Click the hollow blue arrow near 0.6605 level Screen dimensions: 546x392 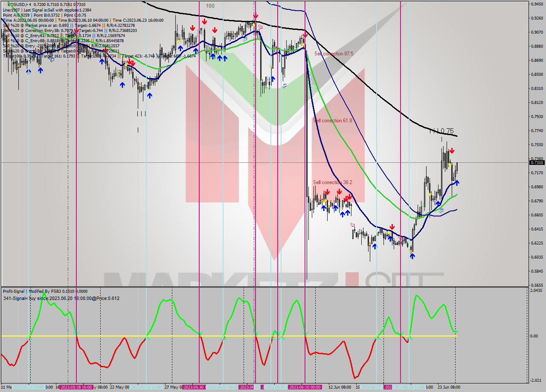pos(441,210)
